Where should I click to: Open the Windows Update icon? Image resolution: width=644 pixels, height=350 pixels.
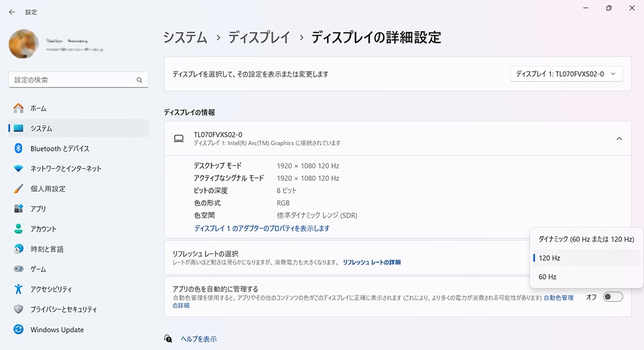coord(18,329)
